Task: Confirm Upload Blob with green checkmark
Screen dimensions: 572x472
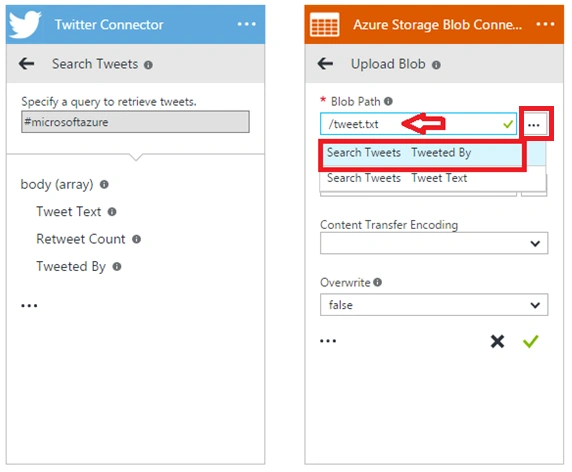Action: 530,341
